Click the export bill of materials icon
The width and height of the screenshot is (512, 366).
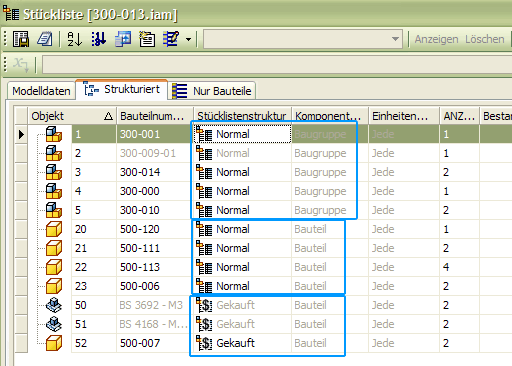pyautogui.click(x=21, y=39)
